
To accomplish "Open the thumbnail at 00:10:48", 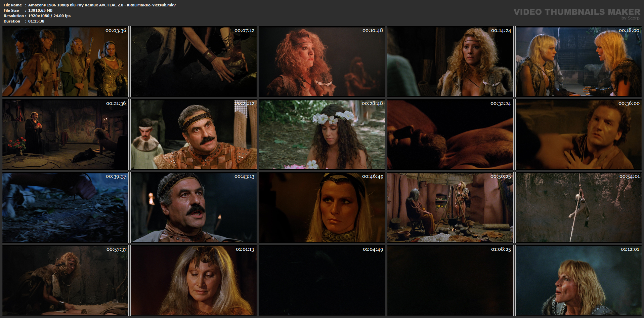I will (x=322, y=62).
